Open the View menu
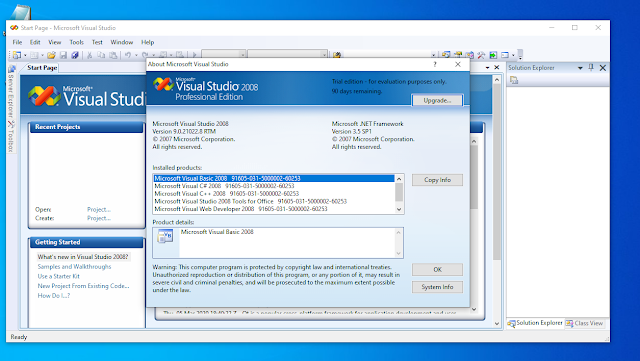The image size is (640, 361). click(x=55, y=42)
